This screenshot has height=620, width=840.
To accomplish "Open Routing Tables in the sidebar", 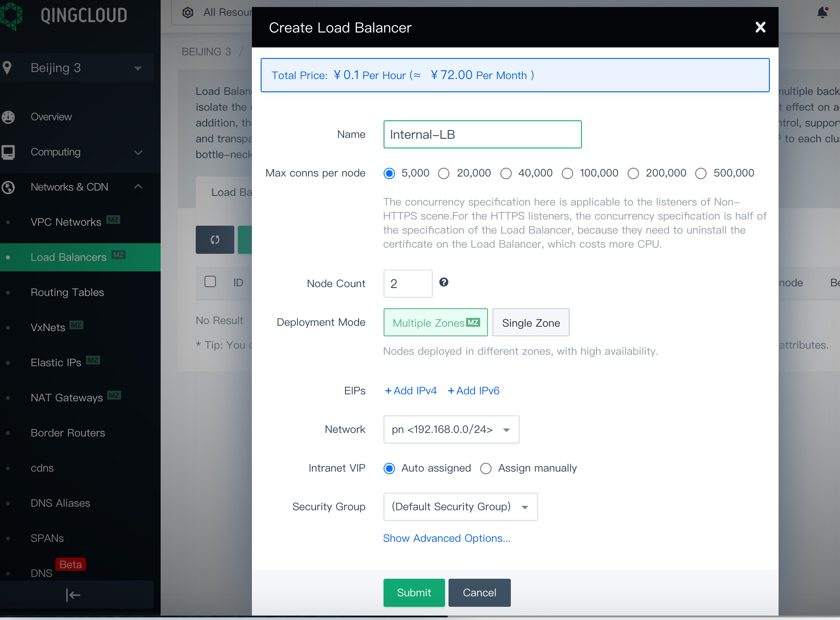I will (x=67, y=292).
